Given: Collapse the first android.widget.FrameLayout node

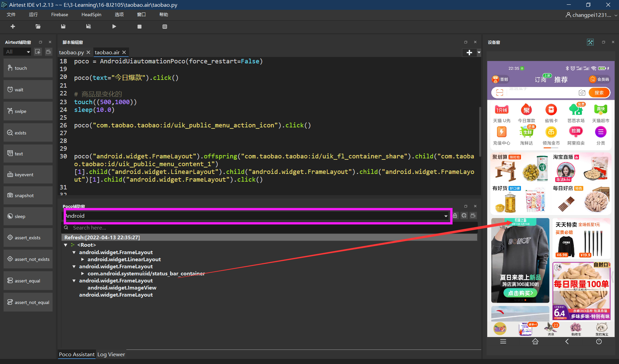Looking at the screenshot, I should pos(74,252).
